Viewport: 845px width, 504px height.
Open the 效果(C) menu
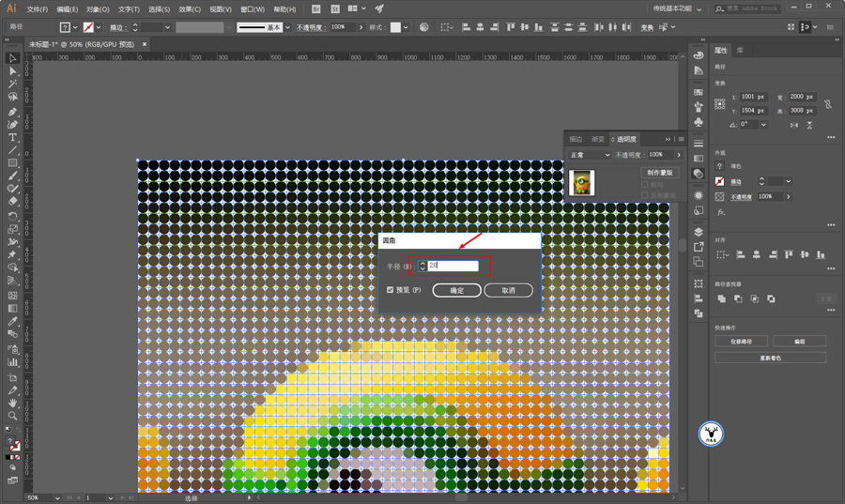(190, 9)
